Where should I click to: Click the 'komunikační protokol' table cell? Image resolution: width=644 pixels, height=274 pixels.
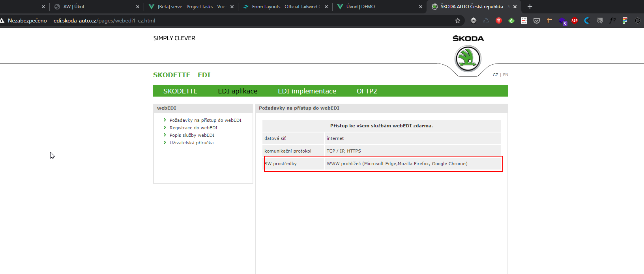click(x=293, y=151)
